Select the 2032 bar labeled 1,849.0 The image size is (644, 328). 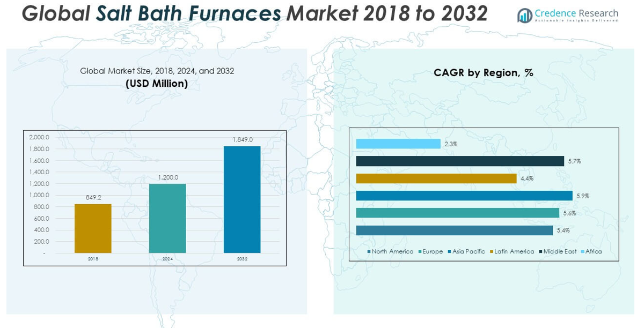click(x=242, y=199)
